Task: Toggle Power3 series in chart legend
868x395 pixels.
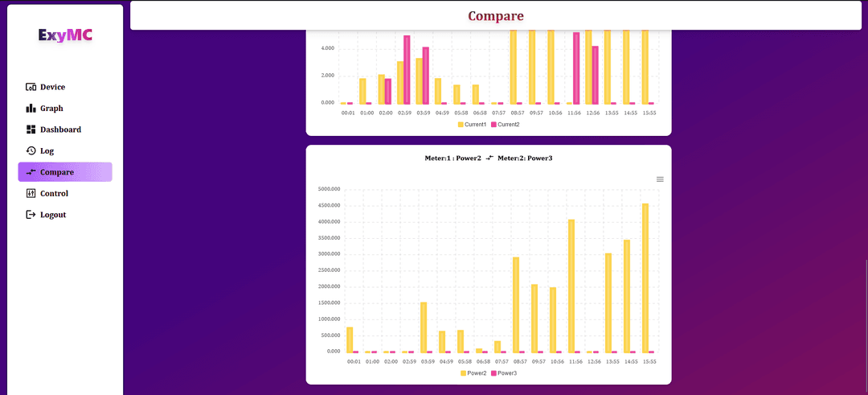Action: [x=506, y=373]
